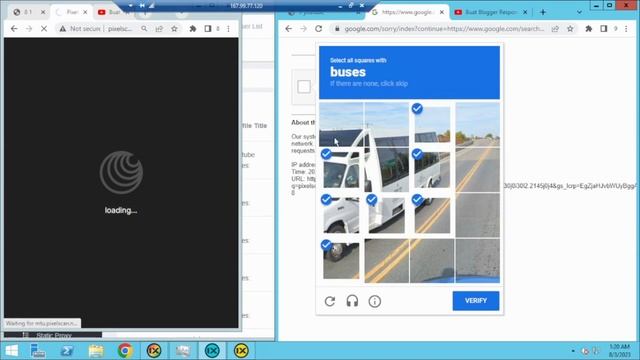The height and width of the screenshot is (360, 640).
Task: Tick the reCAPTCHA checkbox behind the challenge
Action: (x=304, y=87)
